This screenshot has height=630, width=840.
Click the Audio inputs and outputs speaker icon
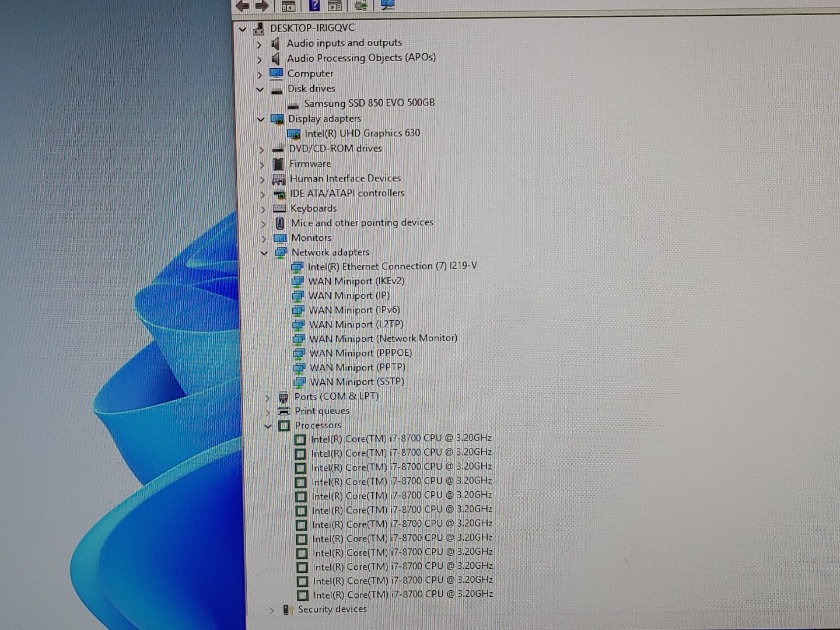pyautogui.click(x=275, y=43)
